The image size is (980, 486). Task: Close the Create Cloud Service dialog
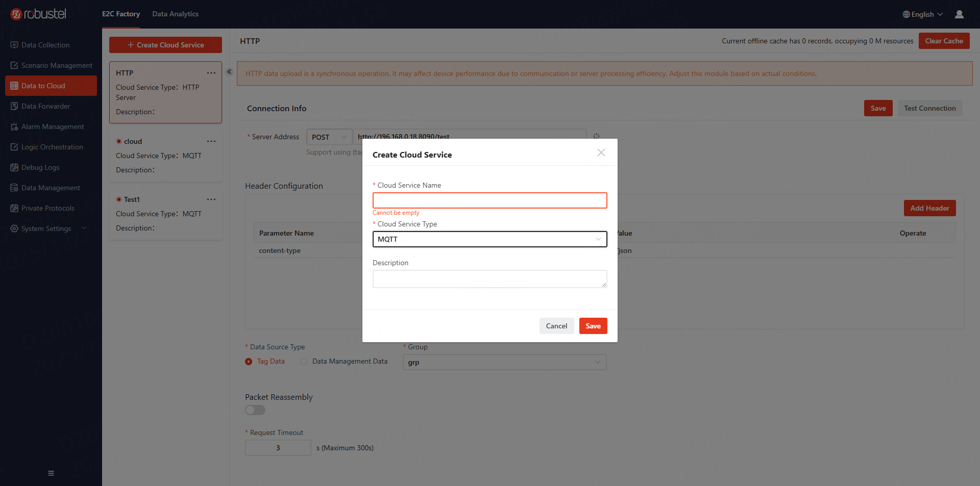[601, 152]
